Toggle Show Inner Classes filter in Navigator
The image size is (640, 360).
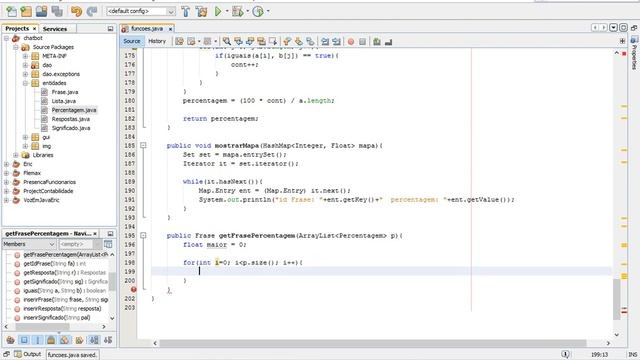(64, 340)
